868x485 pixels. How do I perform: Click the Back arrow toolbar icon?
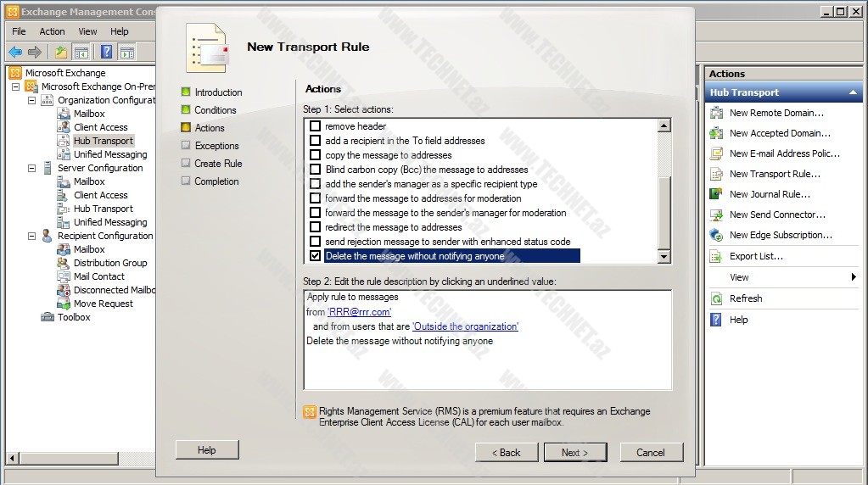pyautogui.click(x=15, y=53)
